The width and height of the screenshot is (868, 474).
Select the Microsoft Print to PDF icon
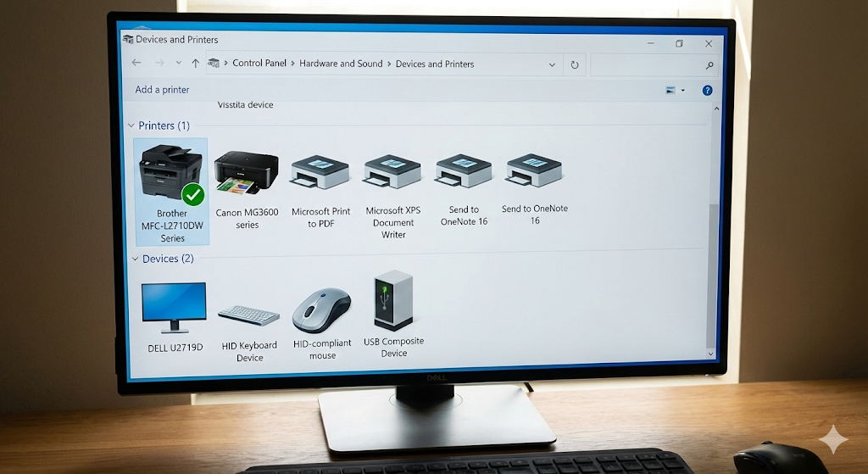(320, 171)
